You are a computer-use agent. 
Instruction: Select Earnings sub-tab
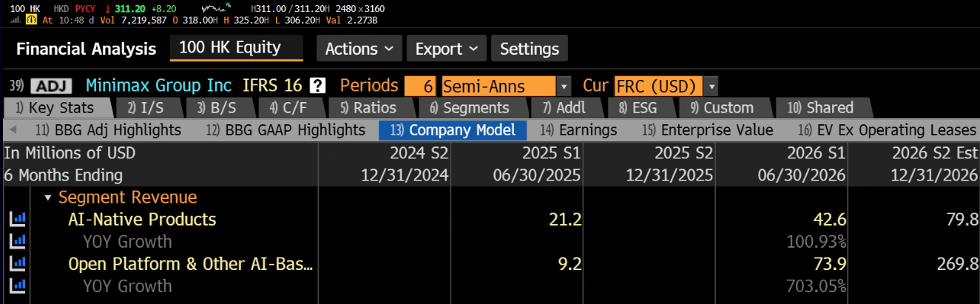tap(578, 130)
